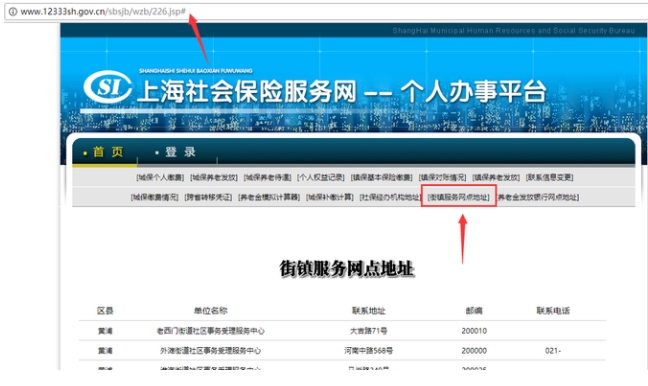Open the 城保养老待遇 link
This screenshot has height=386, width=648.
pos(267,177)
